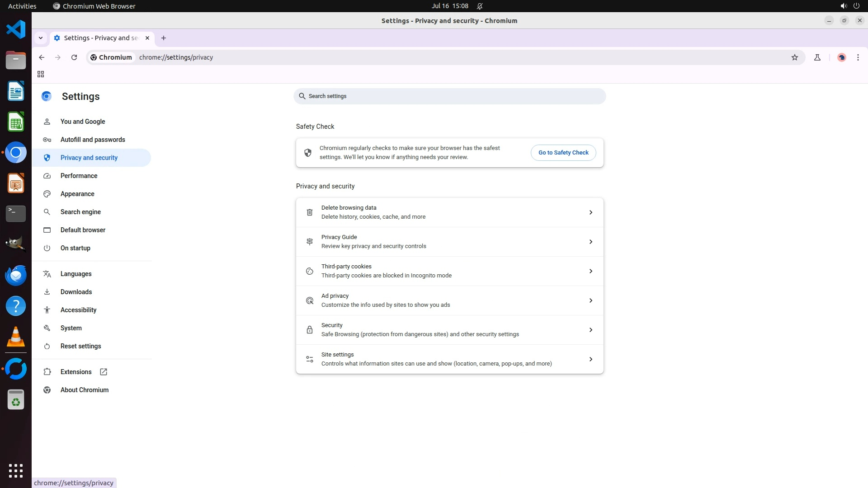Click Go to Safety Check button
Image resolution: width=868 pixels, height=488 pixels.
click(563, 153)
